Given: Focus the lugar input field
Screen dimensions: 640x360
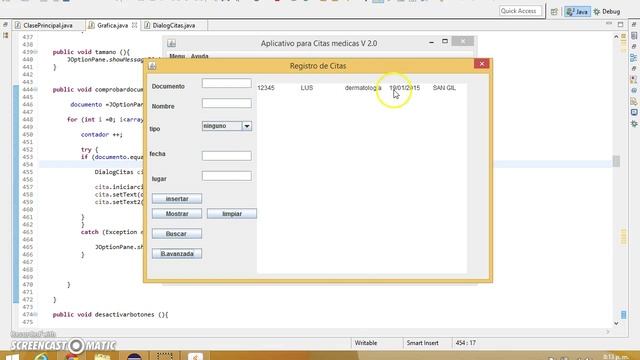Looking at the screenshot, I should pyautogui.click(x=227, y=176).
